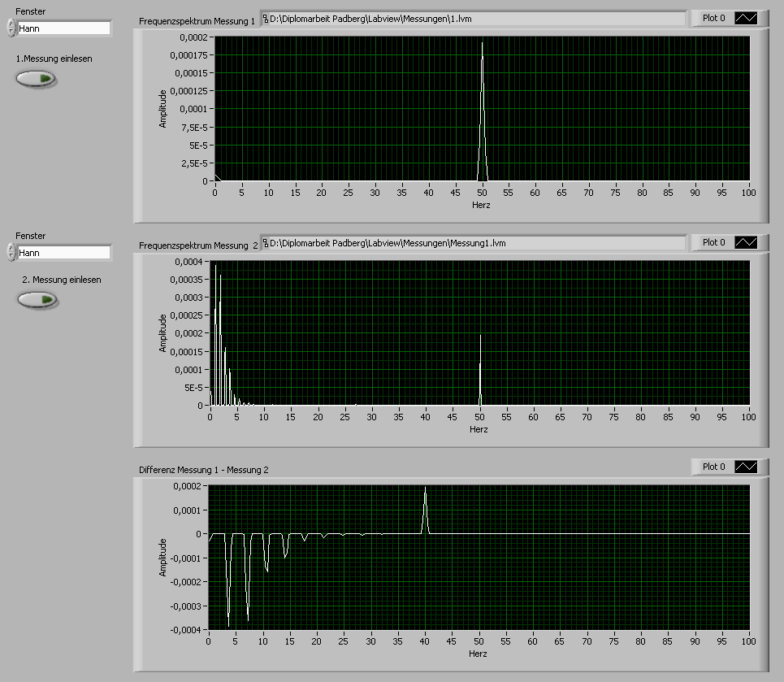Click the Frequenzspektrum Messung 1 graph title

tap(197, 21)
